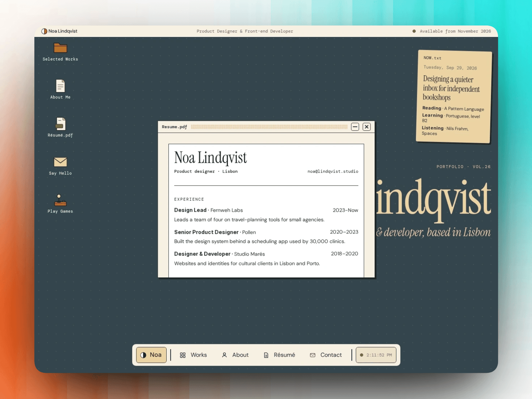Click the 2020–2023 date
The width and height of the screenshot is (532, 399).
[344, 232]
